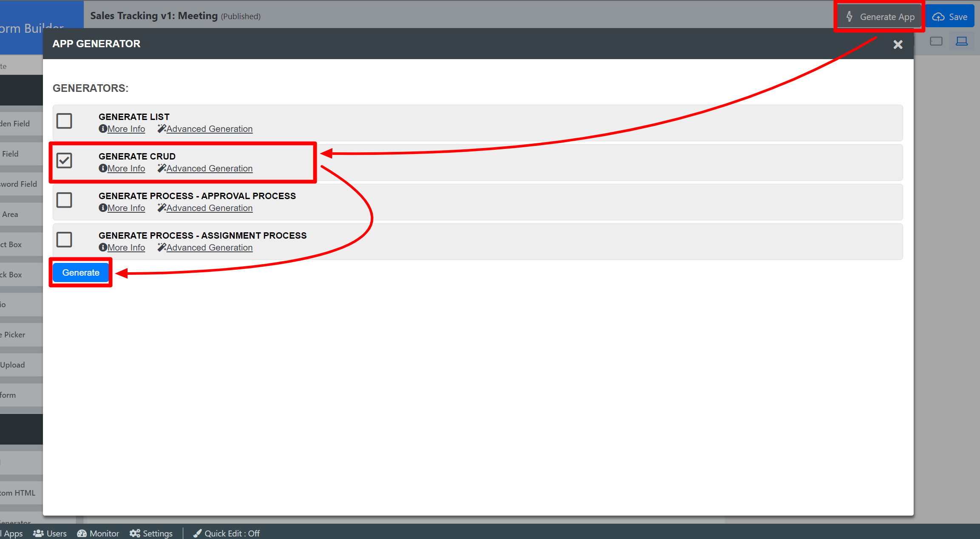Select the tablet preview icon
The image size is (980, 539).
[x=936, y=41]
